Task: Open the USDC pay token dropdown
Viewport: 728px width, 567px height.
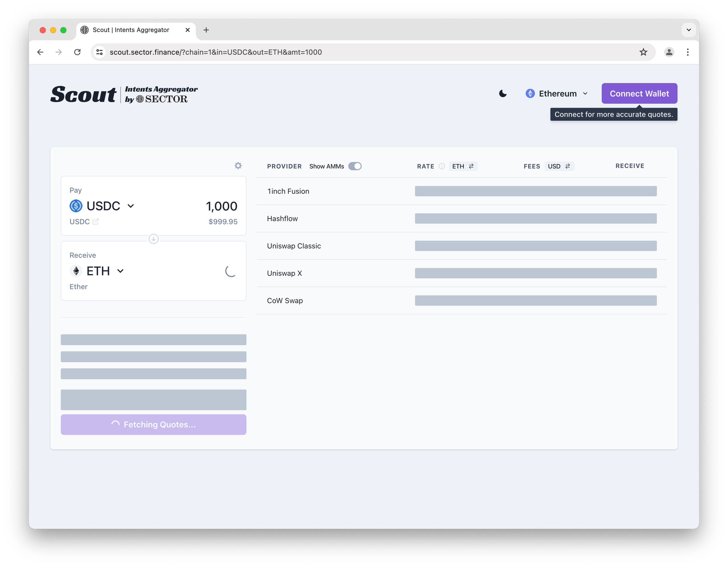Action: point(102,206)
